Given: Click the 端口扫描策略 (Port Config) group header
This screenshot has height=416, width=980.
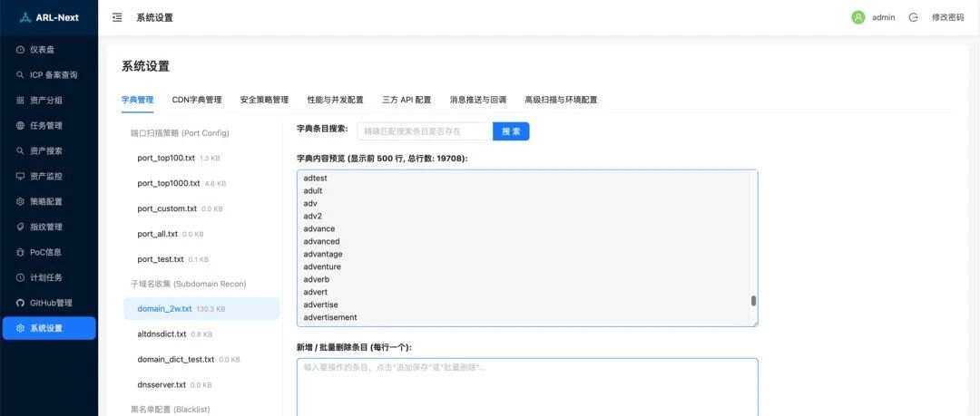Looking at the screenshot, I should [x=180, y=133].
